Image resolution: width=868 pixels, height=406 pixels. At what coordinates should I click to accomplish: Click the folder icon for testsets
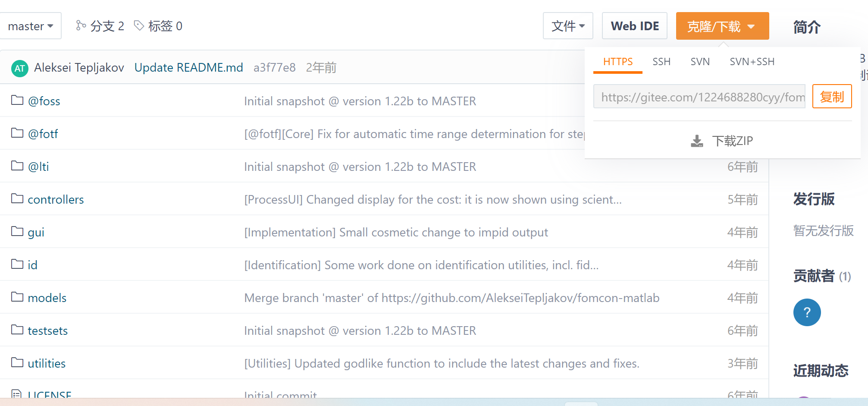(x=17, y=330)
